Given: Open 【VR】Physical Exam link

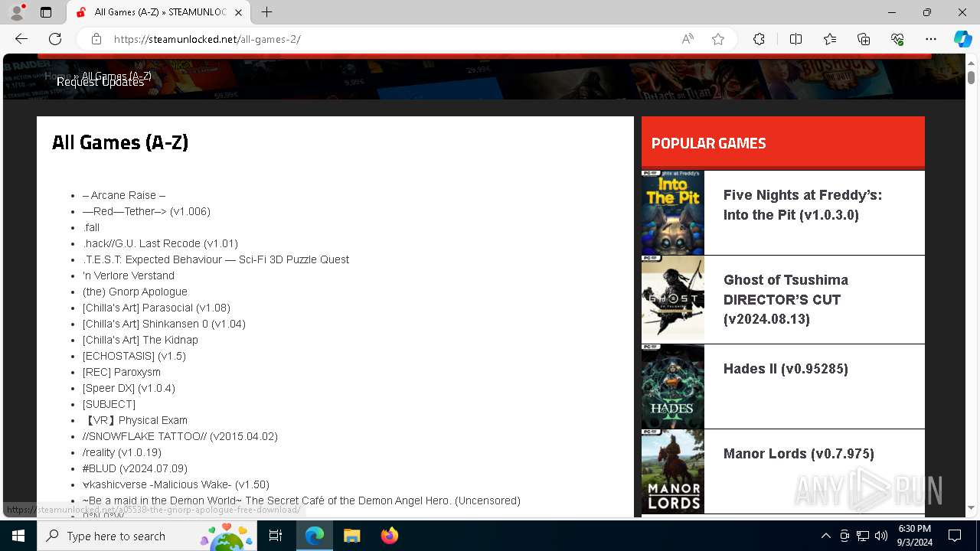Looking at the screenshot, I should pyautogui.click(x=135, y=420).
